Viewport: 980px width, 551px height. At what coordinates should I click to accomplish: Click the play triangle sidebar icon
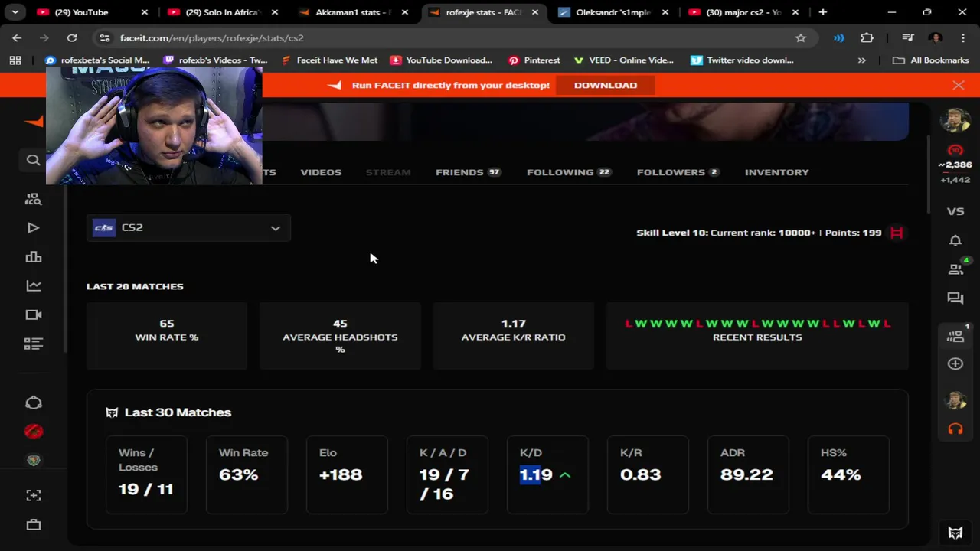coord(33,228)
